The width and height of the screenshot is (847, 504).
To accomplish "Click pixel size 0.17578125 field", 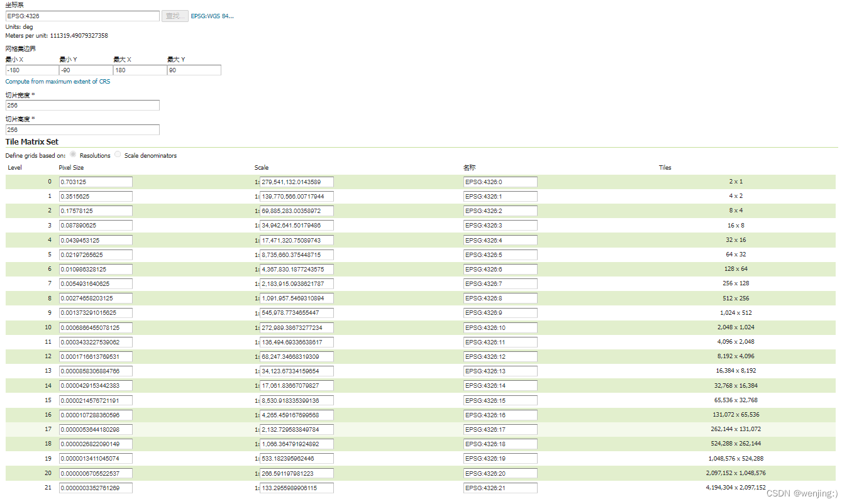I will coord(96,211).
